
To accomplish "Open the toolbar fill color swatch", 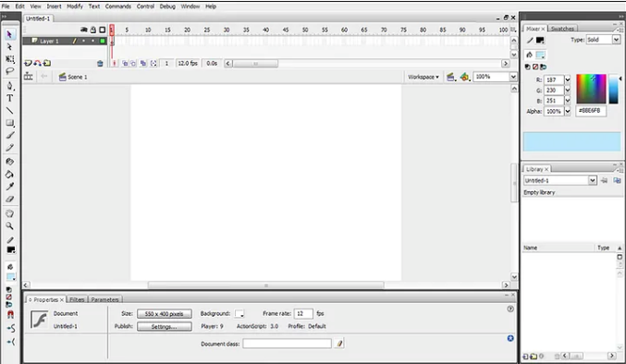I will coord(11,276).
